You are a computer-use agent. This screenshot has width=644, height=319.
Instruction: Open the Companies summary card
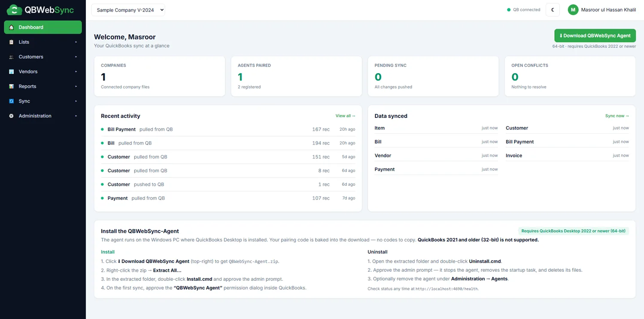pyautogui.click(x=159, y=76)
